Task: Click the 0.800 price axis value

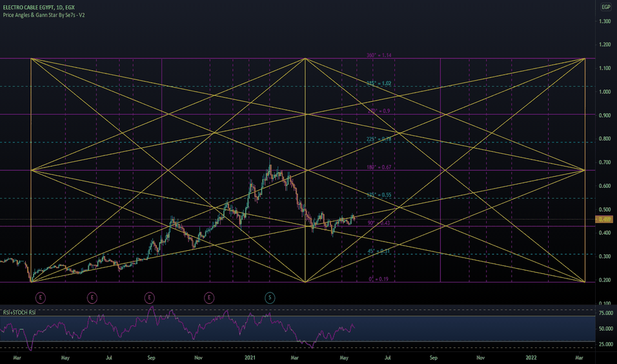Action: [x=605, y=138]
